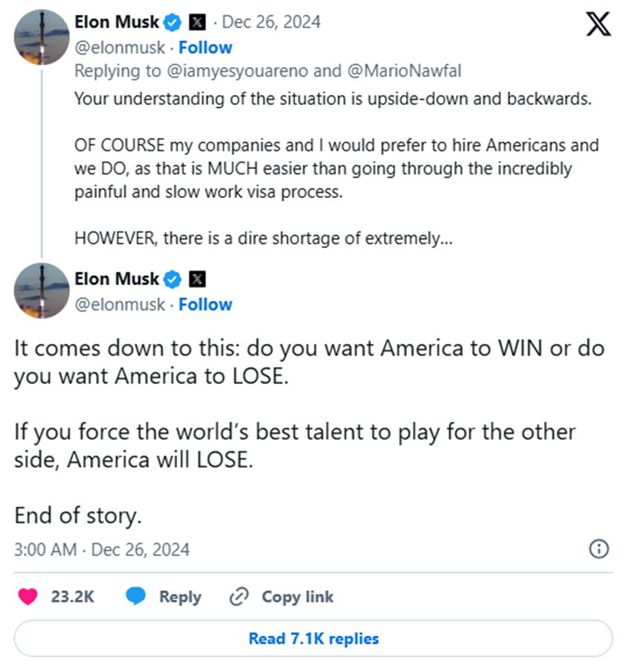Click the X affiliation badge on the main tweet
The width and height of the screenshot is (627, 672).
point(198,279)
